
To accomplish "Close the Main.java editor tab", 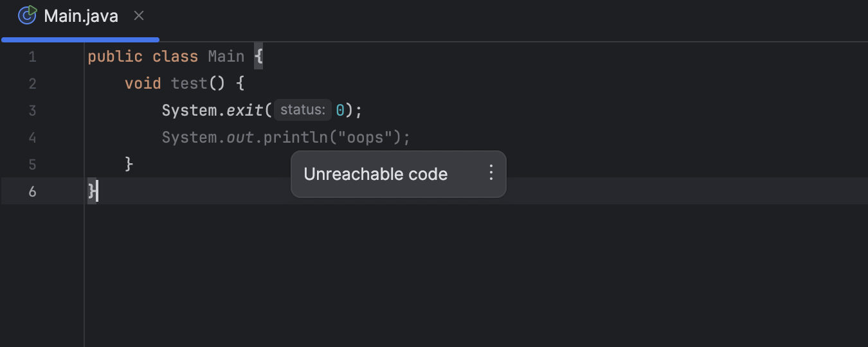I will click(x=139, y=16).
